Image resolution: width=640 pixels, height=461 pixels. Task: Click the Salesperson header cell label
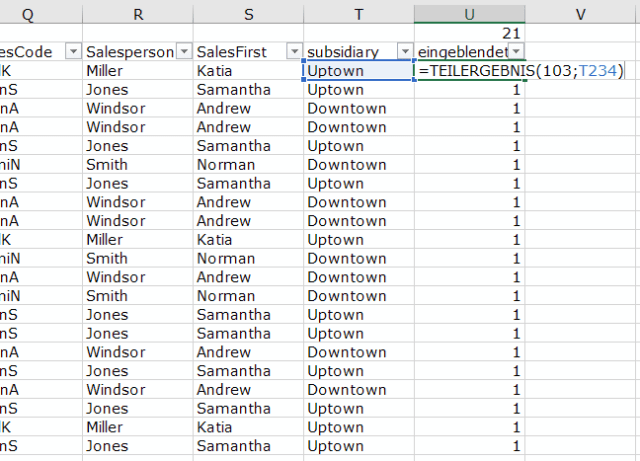coord(128,51)
